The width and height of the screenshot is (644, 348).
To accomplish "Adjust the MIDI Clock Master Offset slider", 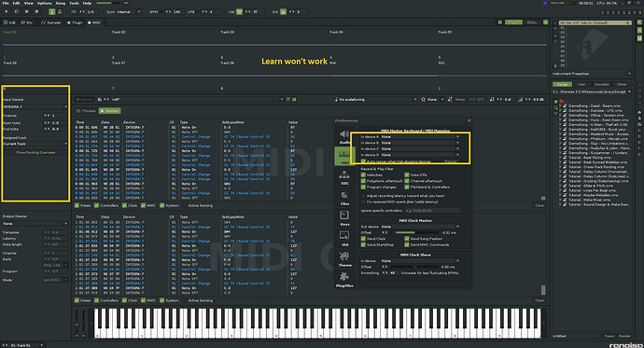I will (414, 232).
